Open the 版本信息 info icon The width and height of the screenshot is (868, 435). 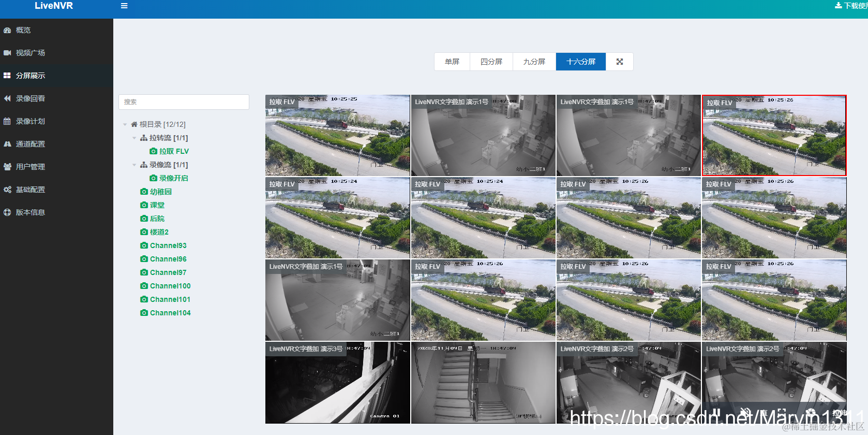(7, 212)
